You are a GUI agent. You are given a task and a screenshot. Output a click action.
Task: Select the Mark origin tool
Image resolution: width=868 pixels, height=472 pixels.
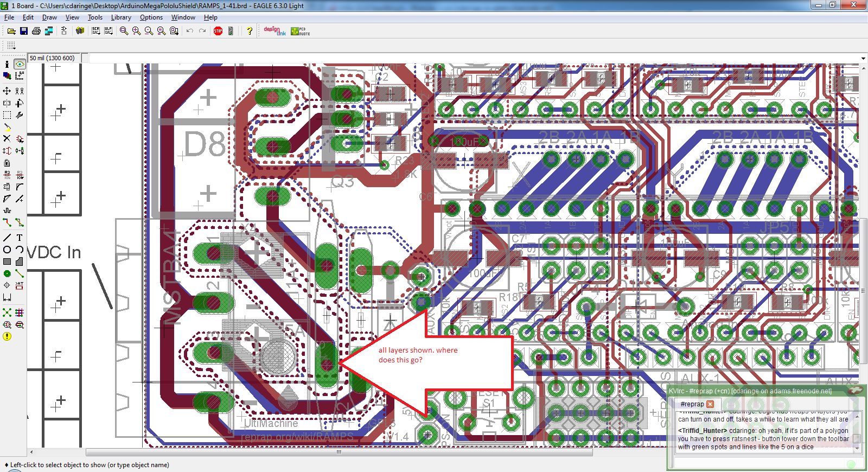click(x=20, y=76)
